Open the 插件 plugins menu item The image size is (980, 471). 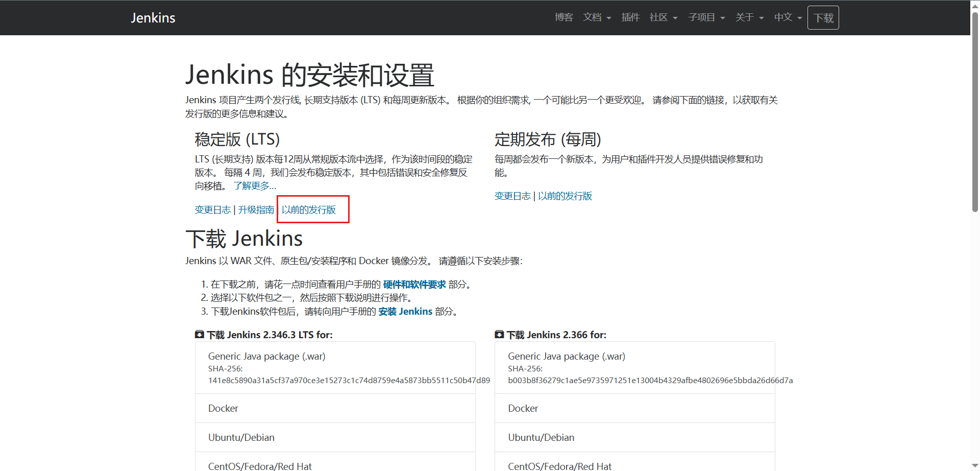coord(630,17)
